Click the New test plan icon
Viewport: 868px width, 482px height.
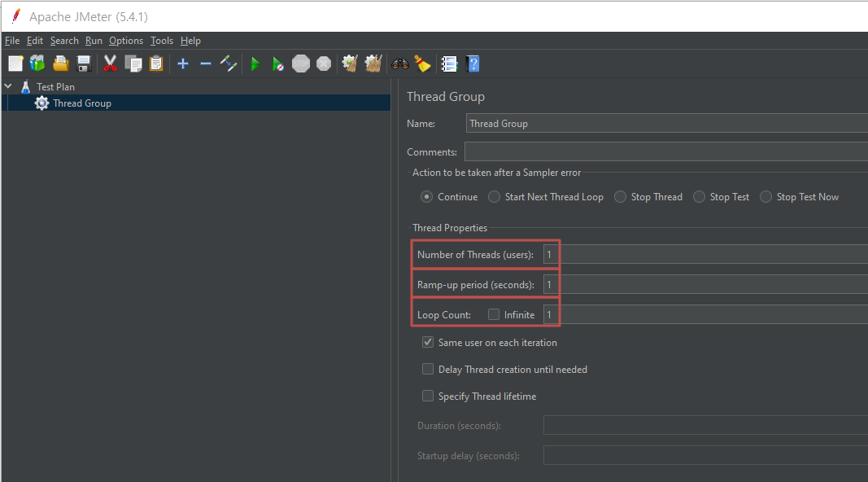[15, 64]
